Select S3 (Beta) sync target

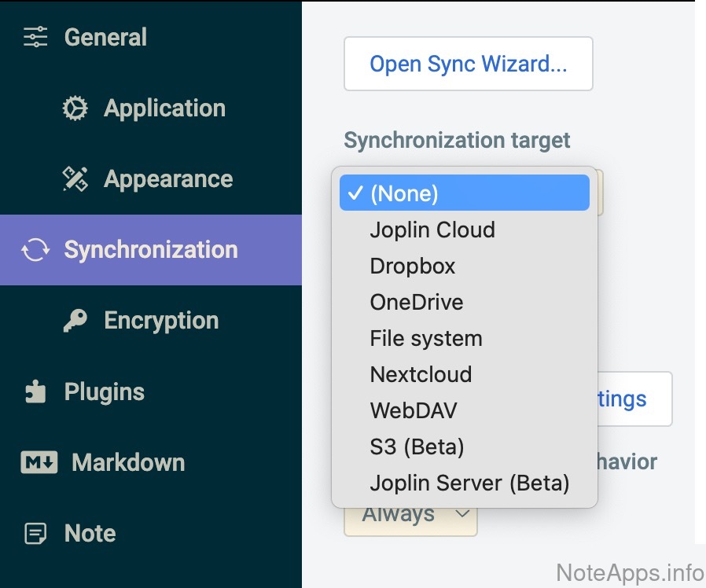point(417,447)
